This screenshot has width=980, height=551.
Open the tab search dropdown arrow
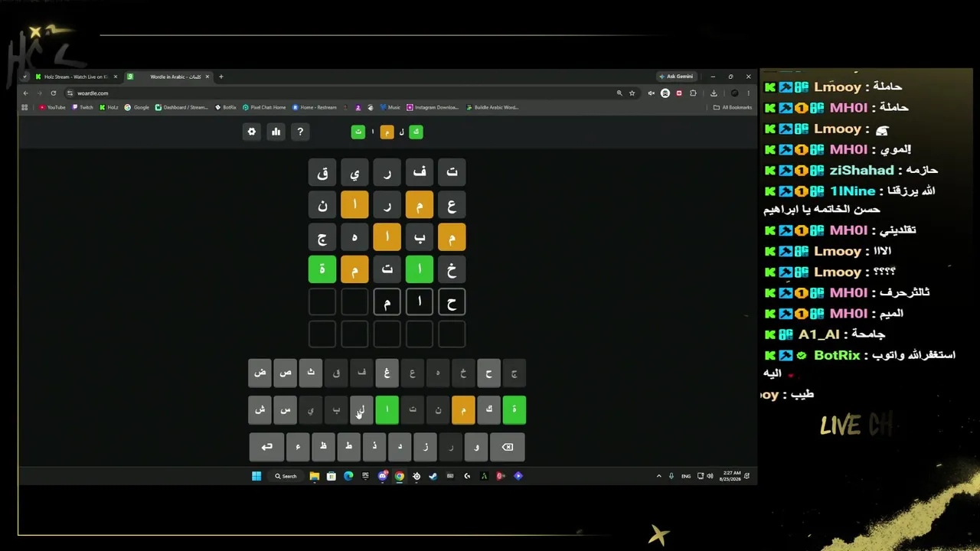point(25,77)
